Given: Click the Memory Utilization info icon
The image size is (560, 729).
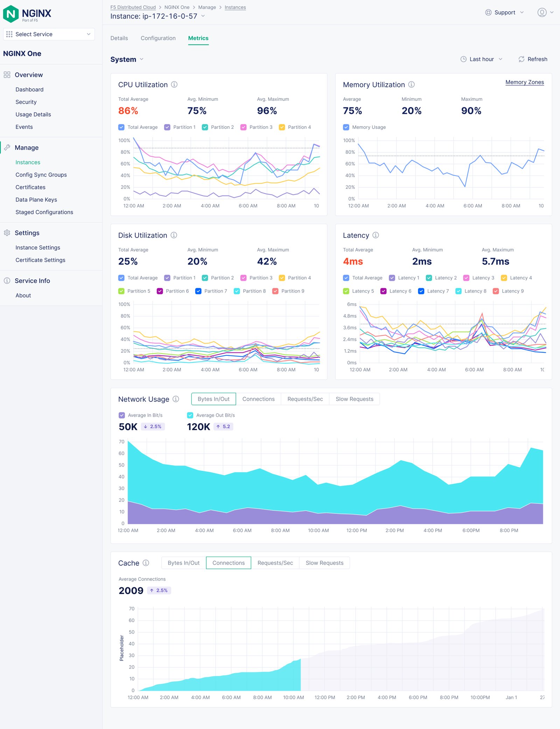Looking at the screenshot, I should click(x=412, y=84).
